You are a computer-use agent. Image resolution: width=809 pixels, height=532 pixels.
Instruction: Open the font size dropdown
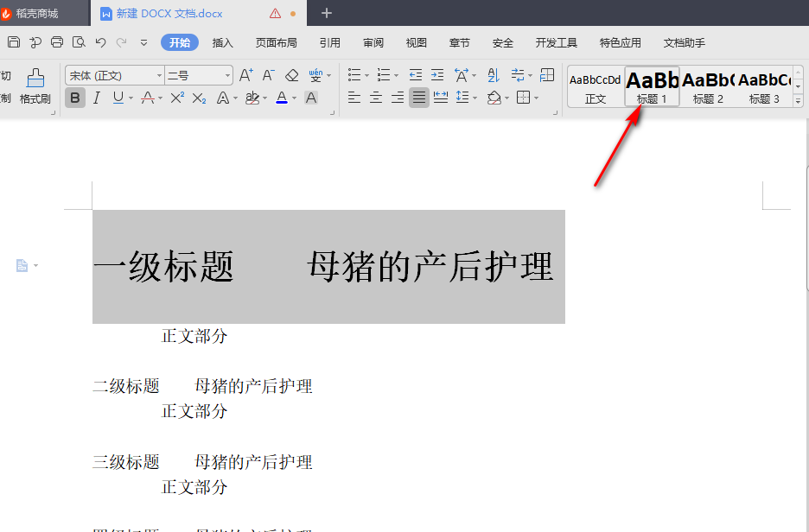click(227, 76)
